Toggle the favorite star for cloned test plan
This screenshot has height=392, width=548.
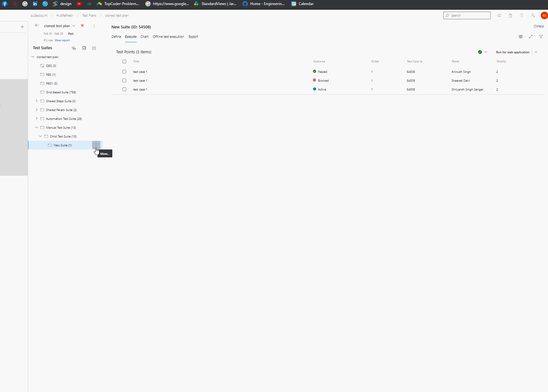(x=82, y=26)
